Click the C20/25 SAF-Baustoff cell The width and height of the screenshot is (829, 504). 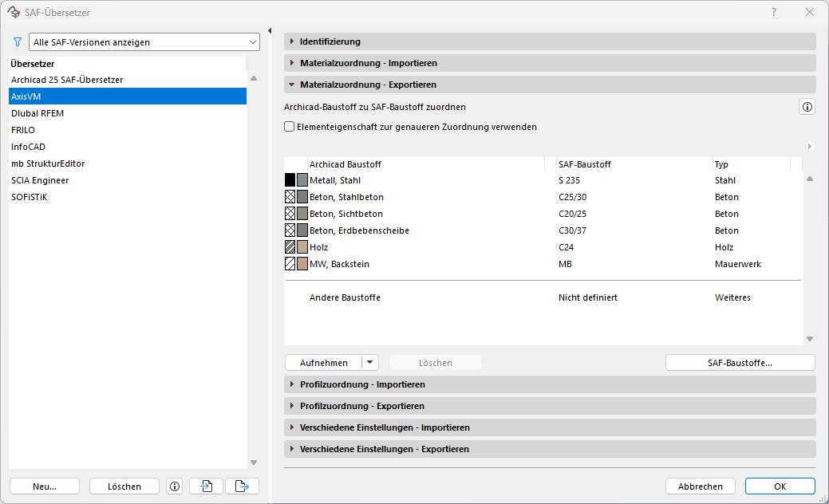pos(573,214)
